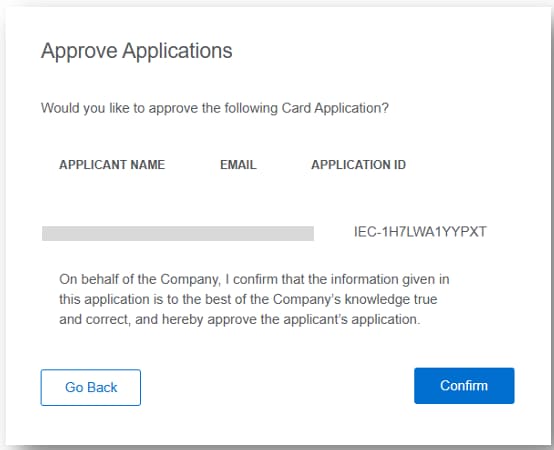Click the Approve Applications dialog title

coord(137,51)
